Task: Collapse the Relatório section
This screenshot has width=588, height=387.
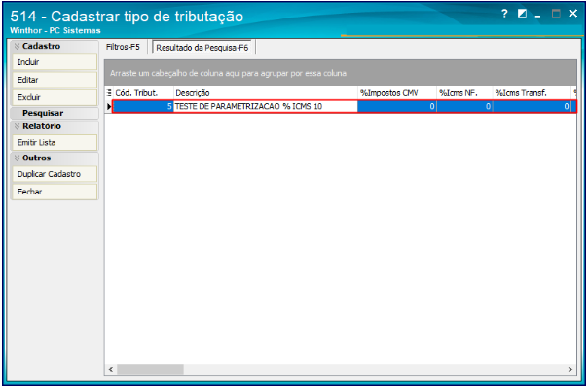Action: [x=17, y=126]
